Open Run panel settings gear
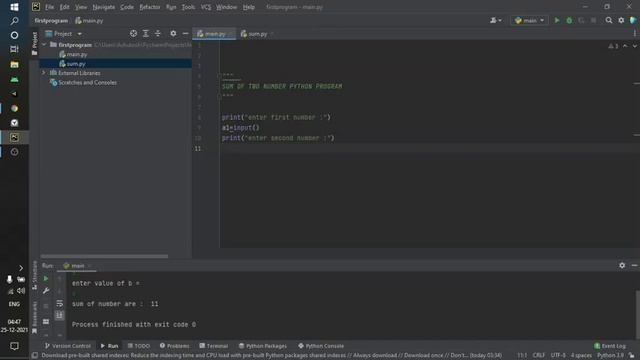 coord(622,266)
